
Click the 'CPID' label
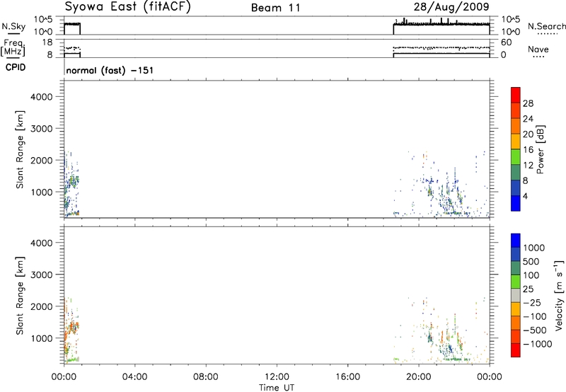pyautogui.click(x=16, y=67)
